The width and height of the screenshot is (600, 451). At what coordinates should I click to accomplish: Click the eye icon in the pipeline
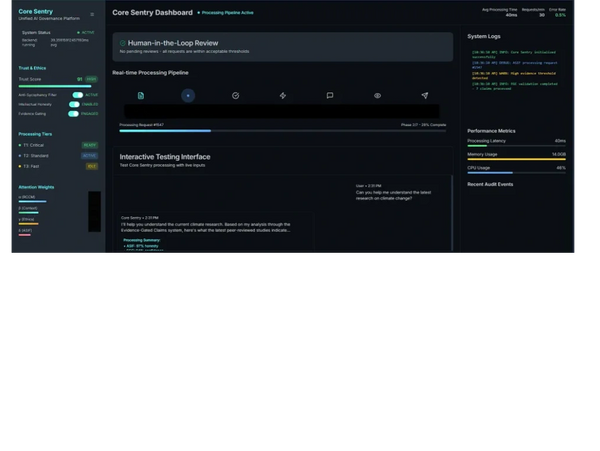click(x=378, y=95)
